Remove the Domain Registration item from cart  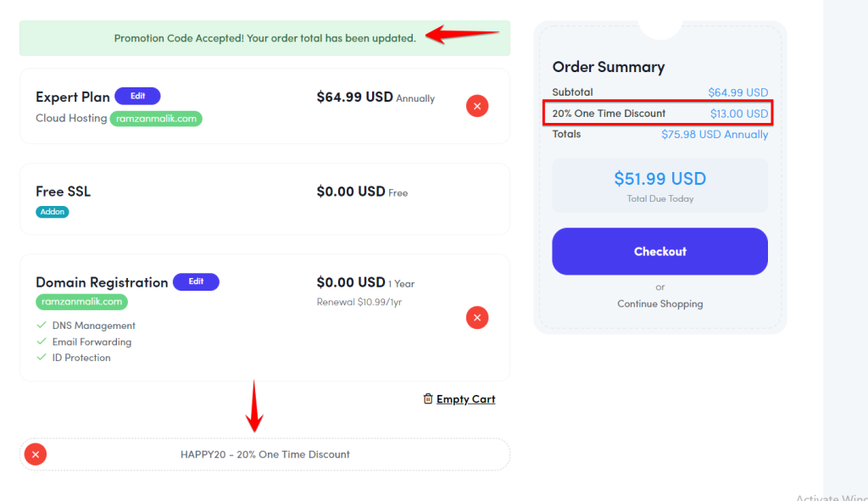[x=476, y=318]
